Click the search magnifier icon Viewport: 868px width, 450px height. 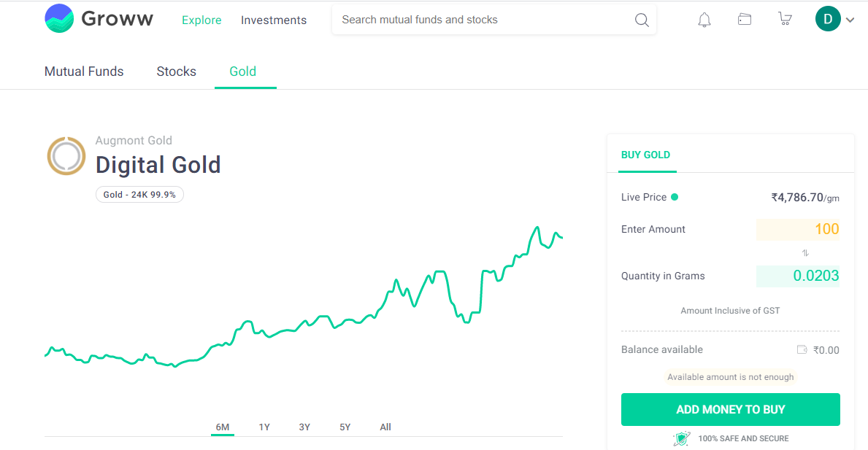pos(642,20)
